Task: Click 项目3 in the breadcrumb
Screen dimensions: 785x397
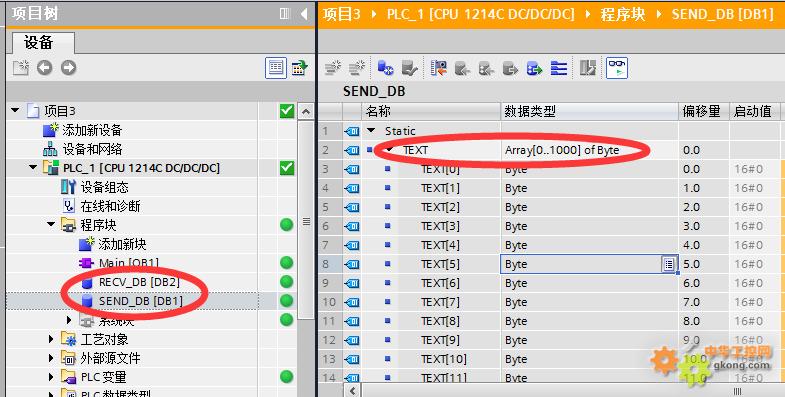Action: pos(341,14)
